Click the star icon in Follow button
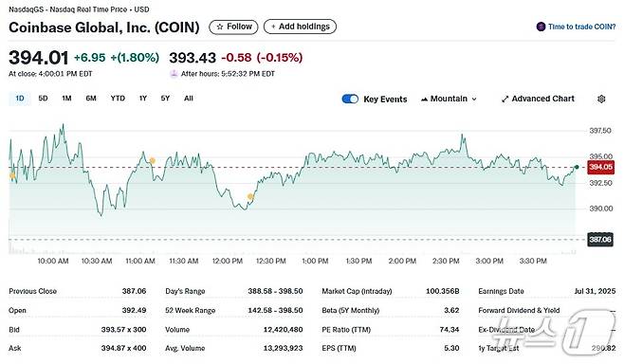624x364 pixels. pyautogui.click(x=220, y=27)
